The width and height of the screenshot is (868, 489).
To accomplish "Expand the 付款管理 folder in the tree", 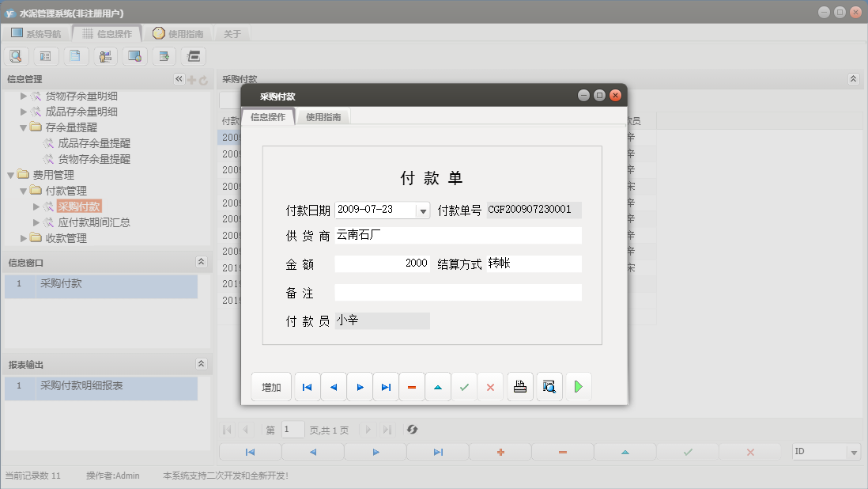I will pos(24,190).
